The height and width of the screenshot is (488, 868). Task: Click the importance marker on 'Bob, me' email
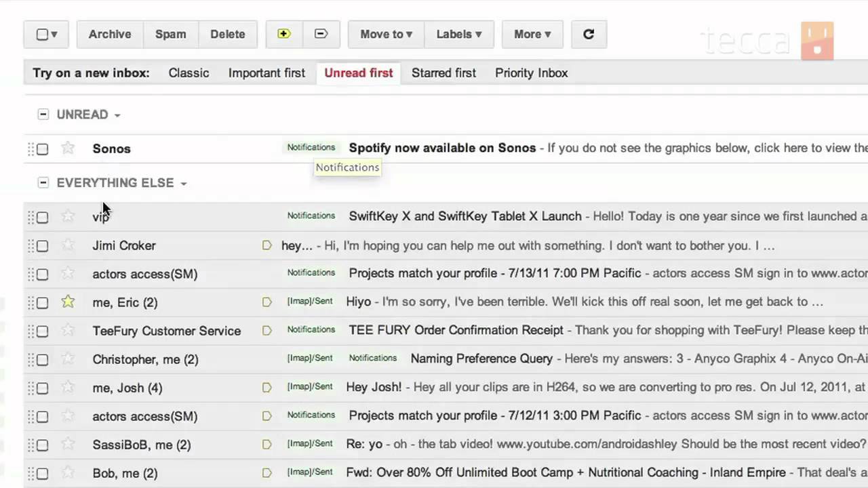tap(267, 473)
